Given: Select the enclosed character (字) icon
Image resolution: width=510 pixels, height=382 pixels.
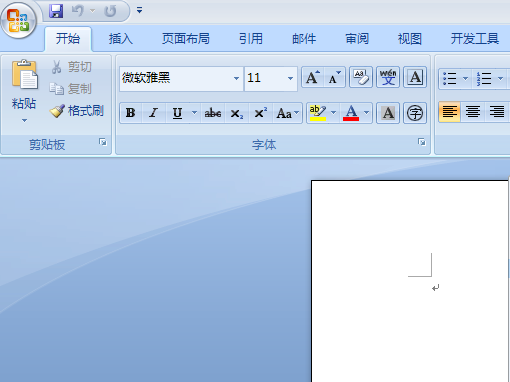Looking at the screenshot, I should pos(415,113).
